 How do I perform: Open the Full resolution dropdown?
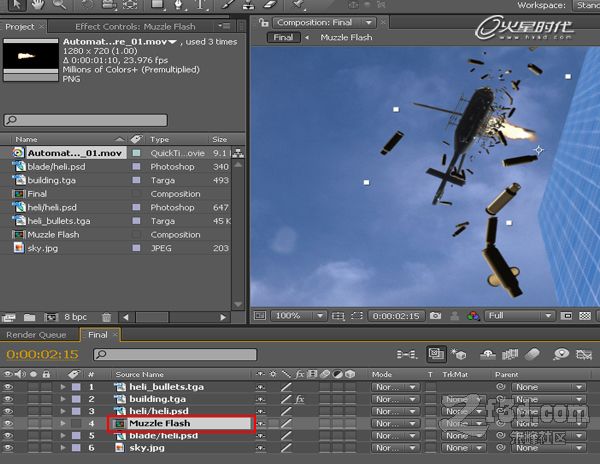(x=519, y=316)
